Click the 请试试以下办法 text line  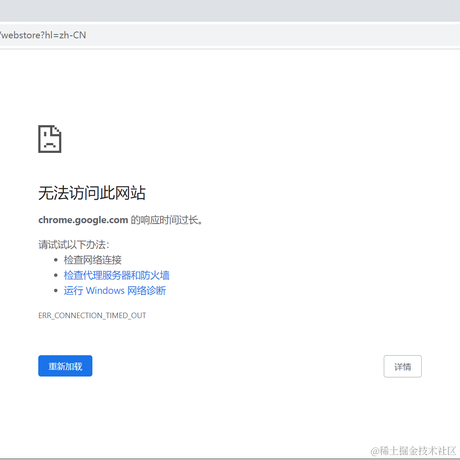click(74, 245)
